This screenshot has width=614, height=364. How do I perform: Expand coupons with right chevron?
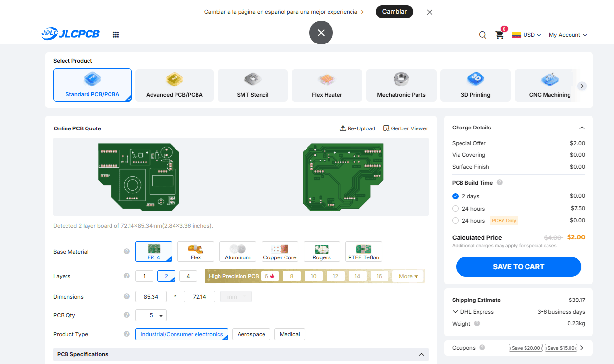[x=582, y=348]
